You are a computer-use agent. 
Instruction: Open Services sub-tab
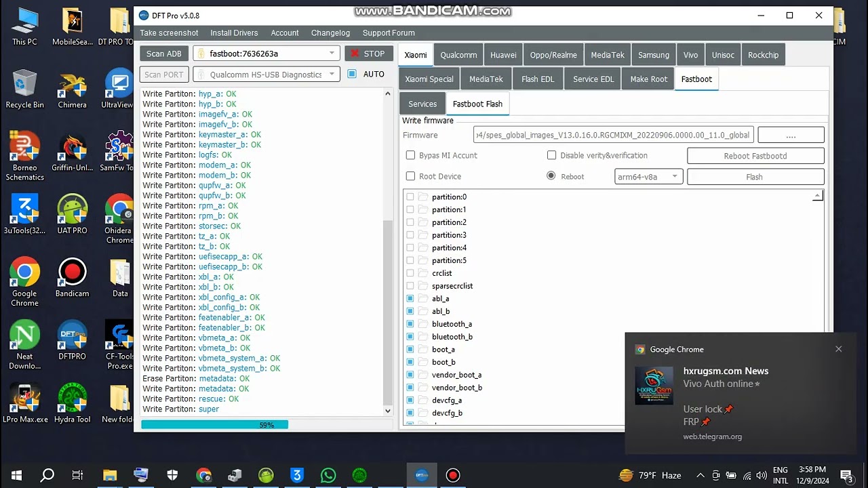(x=422, y=104)
